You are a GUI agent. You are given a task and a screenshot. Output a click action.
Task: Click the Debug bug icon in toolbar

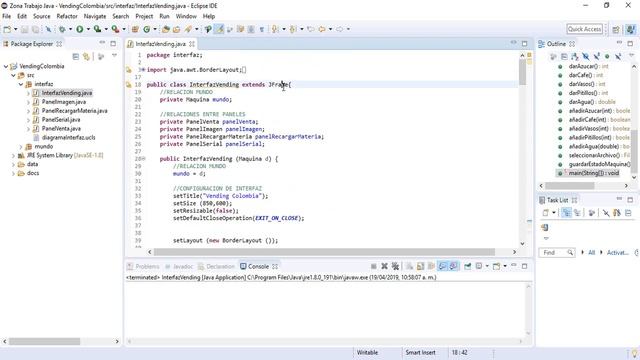click(62, 29)
